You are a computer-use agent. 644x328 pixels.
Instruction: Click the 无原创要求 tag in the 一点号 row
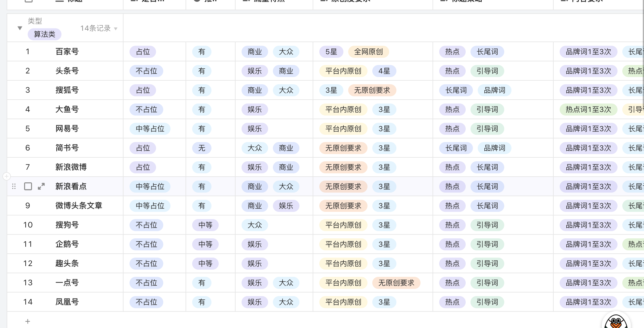click(x=396, y=283)
